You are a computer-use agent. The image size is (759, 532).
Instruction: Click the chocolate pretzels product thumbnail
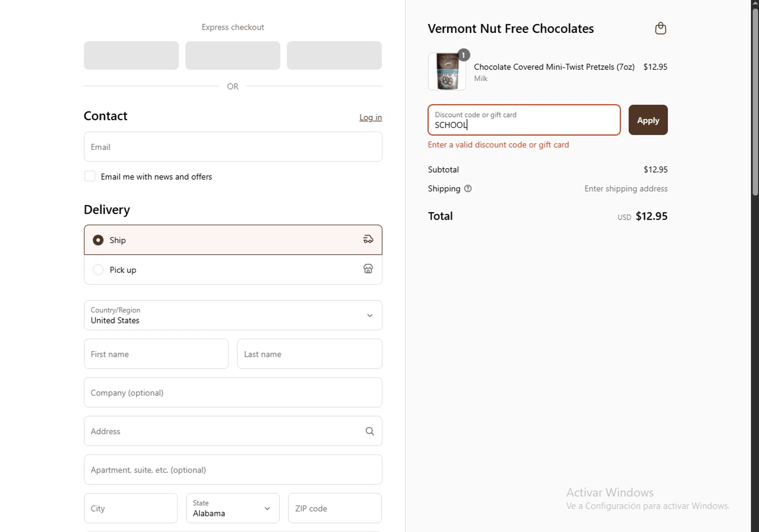[447, 71]
